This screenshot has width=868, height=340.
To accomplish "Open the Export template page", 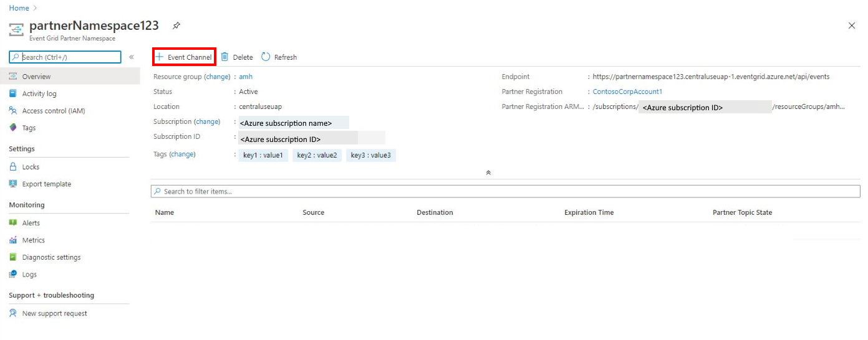I will pos(70,184).
